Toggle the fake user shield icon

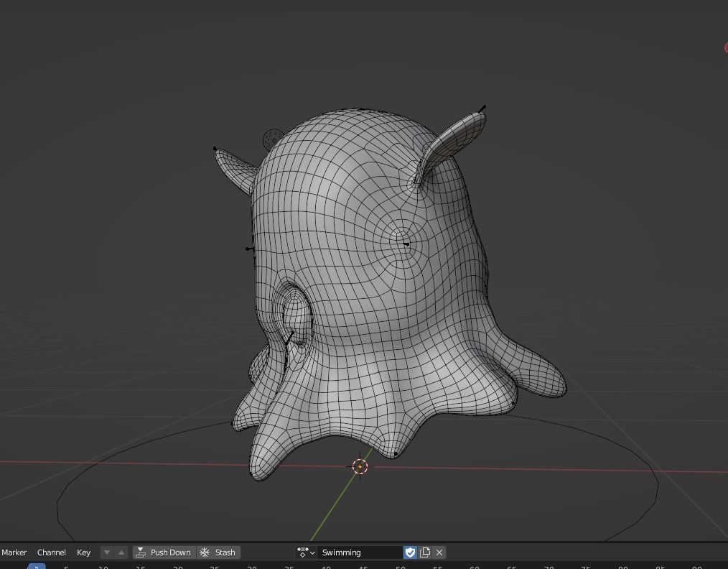(x=410, y=552)
